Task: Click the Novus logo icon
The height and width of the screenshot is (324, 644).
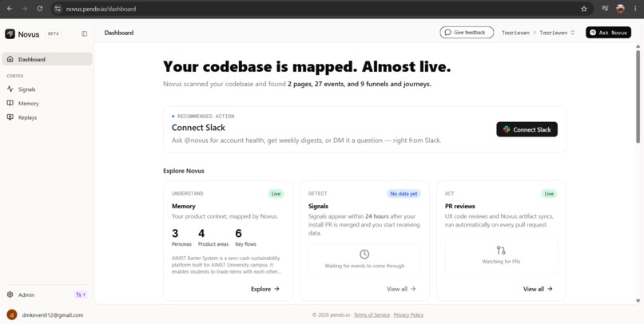Action: (x=10, y=34)
